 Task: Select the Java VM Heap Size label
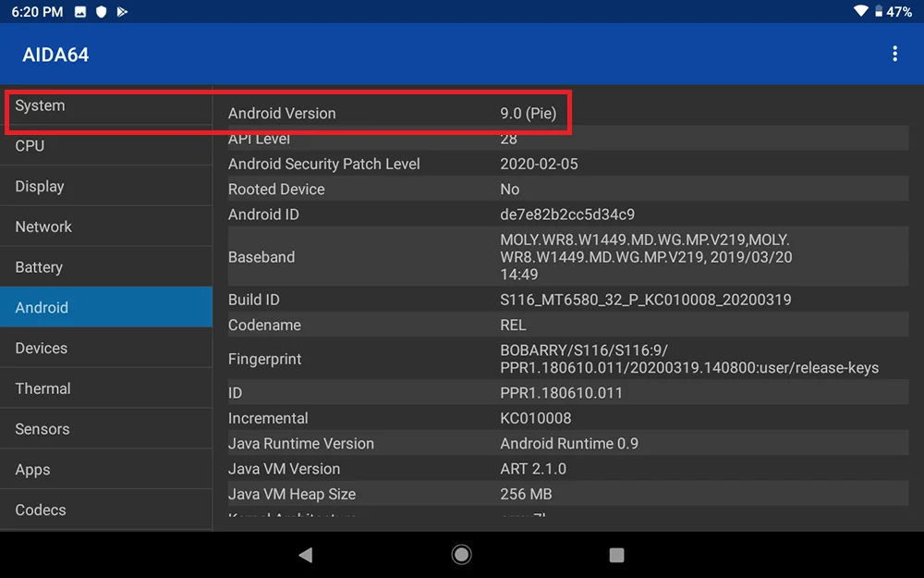click(x=292, y=494)
